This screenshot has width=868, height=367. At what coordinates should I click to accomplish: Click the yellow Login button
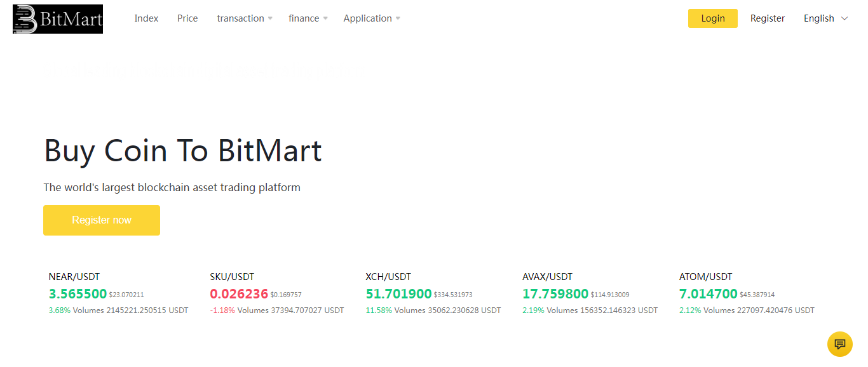pos(712,18)
